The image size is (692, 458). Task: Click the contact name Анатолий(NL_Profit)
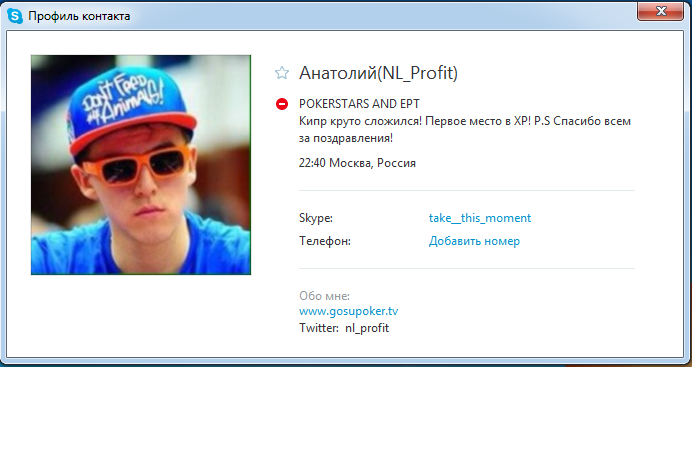click(378, 73)
